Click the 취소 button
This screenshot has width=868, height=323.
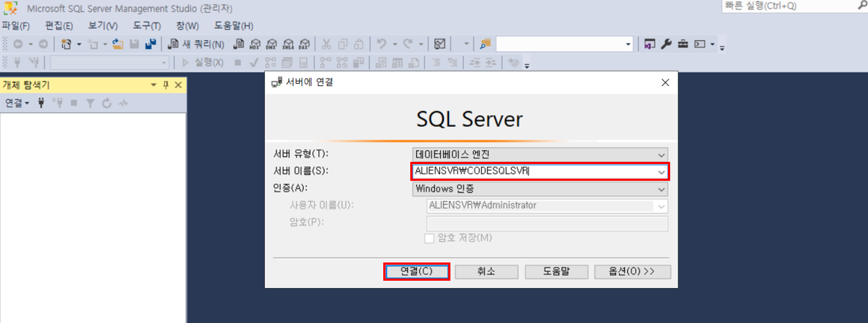(487, 271)
